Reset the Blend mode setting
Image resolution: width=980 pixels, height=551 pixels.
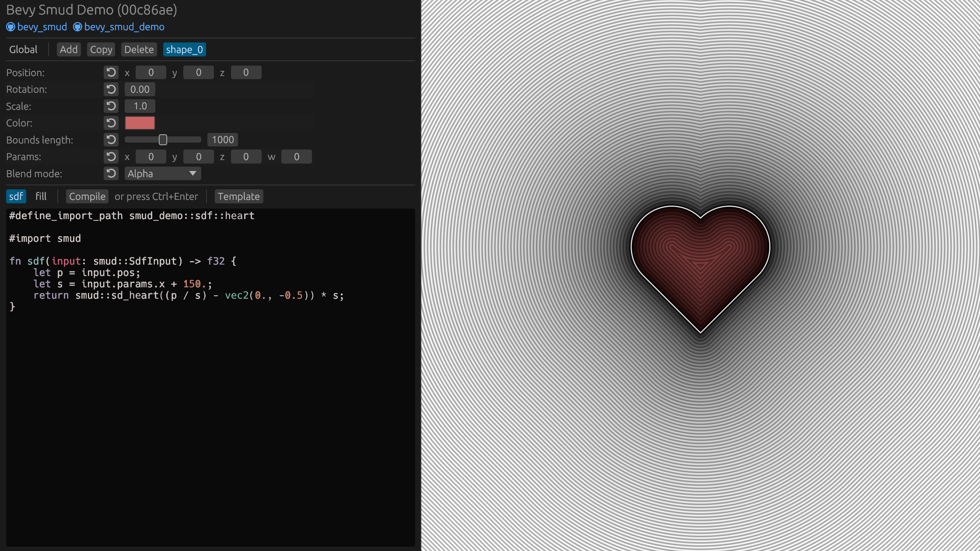(x=111, y=174)
